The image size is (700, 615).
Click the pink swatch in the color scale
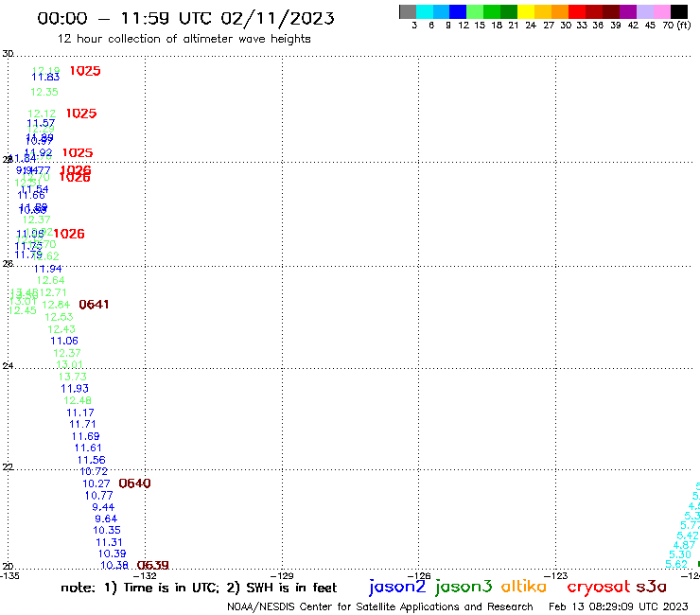pyautogui.click(x=661, y=11)
